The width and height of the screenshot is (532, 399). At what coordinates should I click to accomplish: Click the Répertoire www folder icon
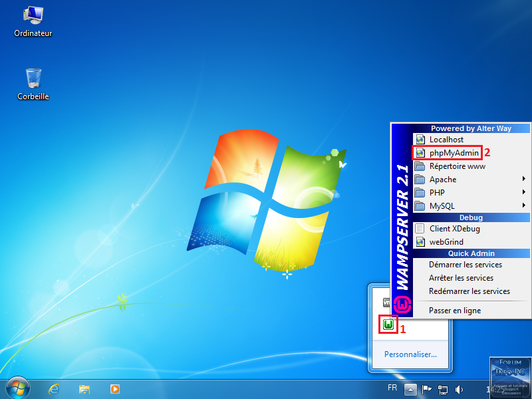tap(420, 166)
